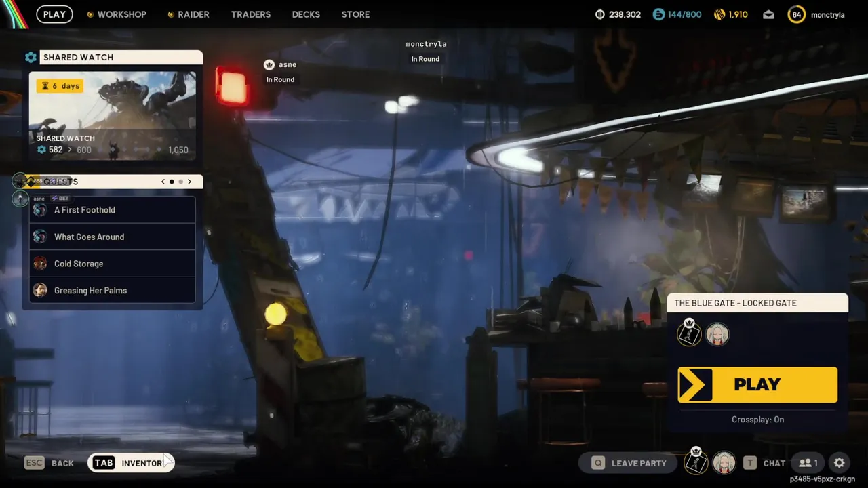Go to next quests page arrow
Viewport: 868px width, 488px height.
point(189,182)
